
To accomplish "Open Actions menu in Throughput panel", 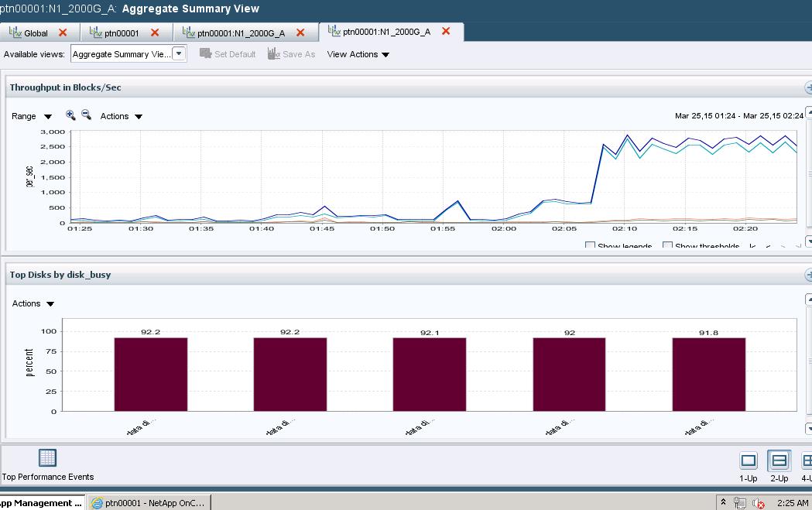I will (x=122, y=116).
